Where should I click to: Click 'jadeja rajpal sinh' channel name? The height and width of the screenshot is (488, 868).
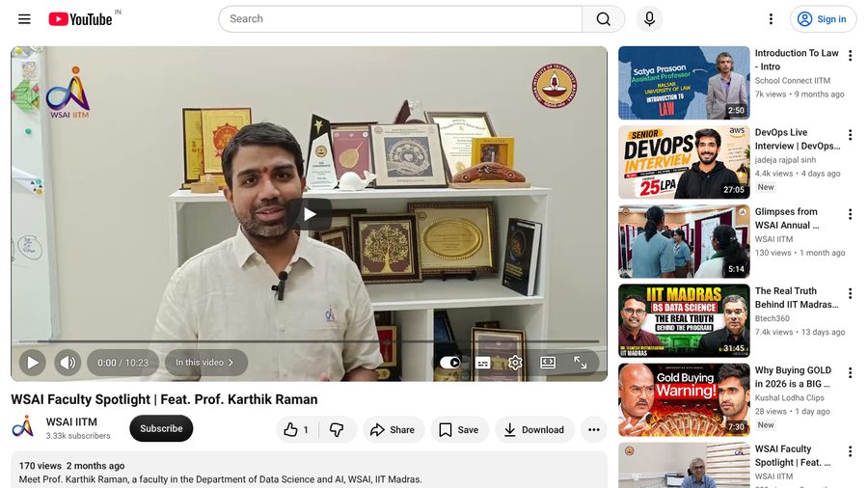point(785,160)
